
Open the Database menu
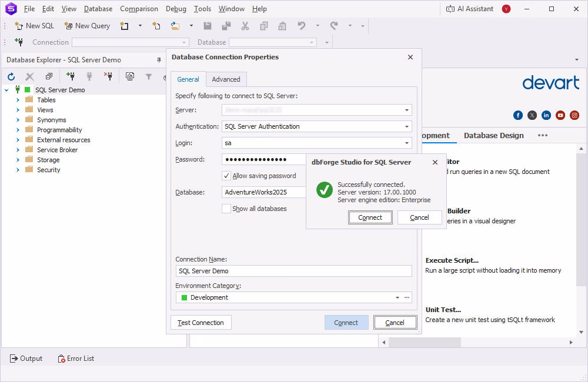coord(98,9)
